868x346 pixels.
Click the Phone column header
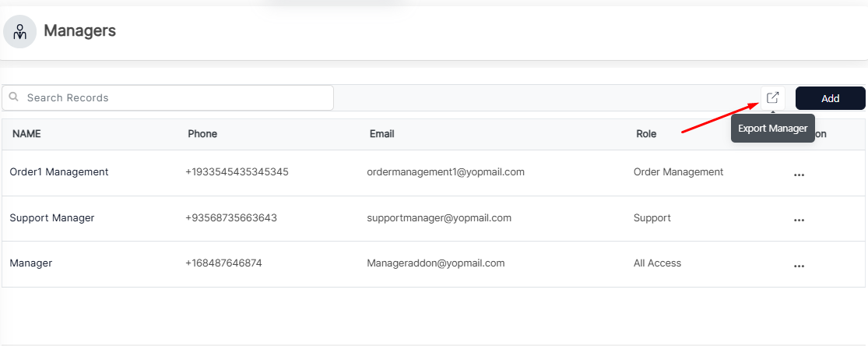point(202,133)
